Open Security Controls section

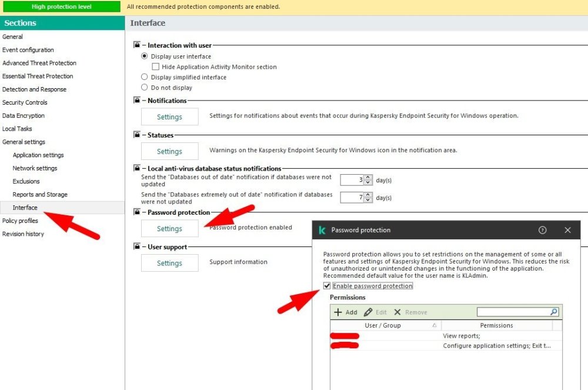(25, 102)
